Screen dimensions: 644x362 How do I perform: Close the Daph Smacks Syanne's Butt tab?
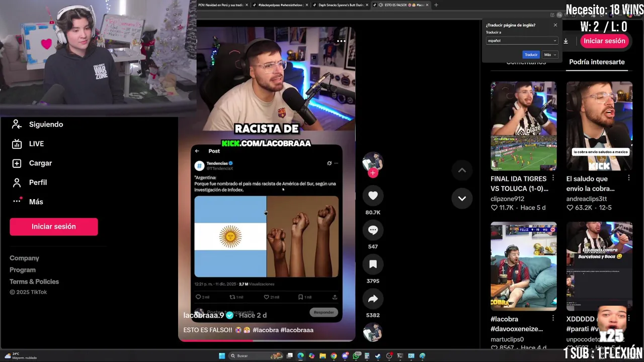click(x=367, y=5)
